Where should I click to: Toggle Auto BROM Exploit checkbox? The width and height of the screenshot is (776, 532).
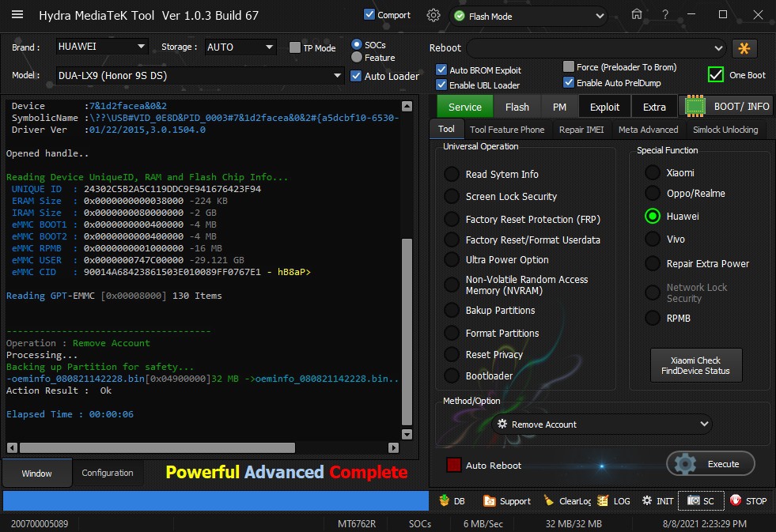441,70
